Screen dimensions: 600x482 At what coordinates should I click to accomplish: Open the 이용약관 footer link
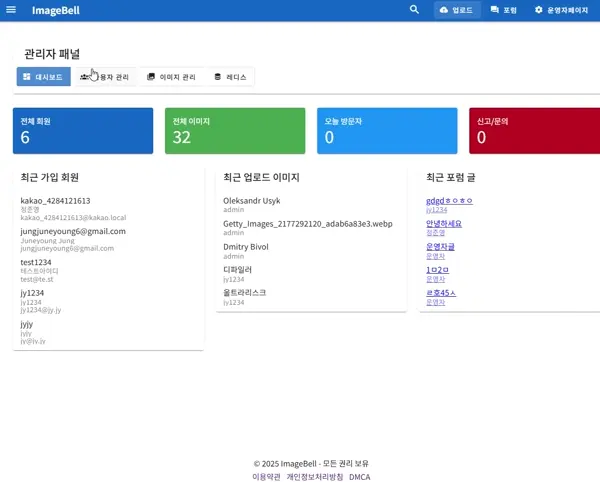(266, 477)
